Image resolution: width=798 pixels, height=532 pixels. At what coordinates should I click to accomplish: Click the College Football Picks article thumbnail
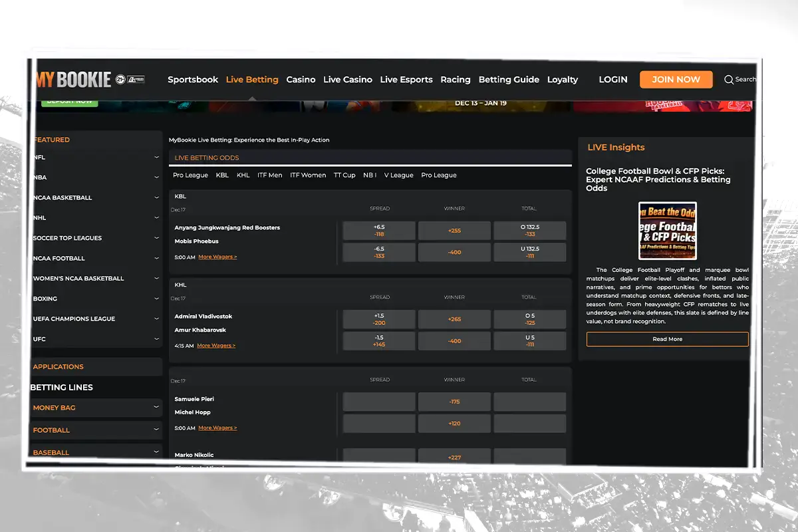pyautogui.click(x=667, y=231)
